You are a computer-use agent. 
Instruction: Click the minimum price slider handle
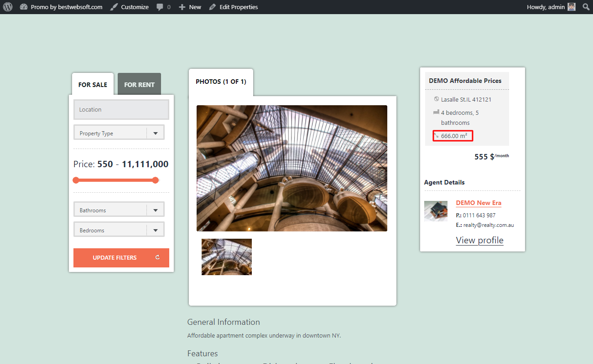point(76,180)
